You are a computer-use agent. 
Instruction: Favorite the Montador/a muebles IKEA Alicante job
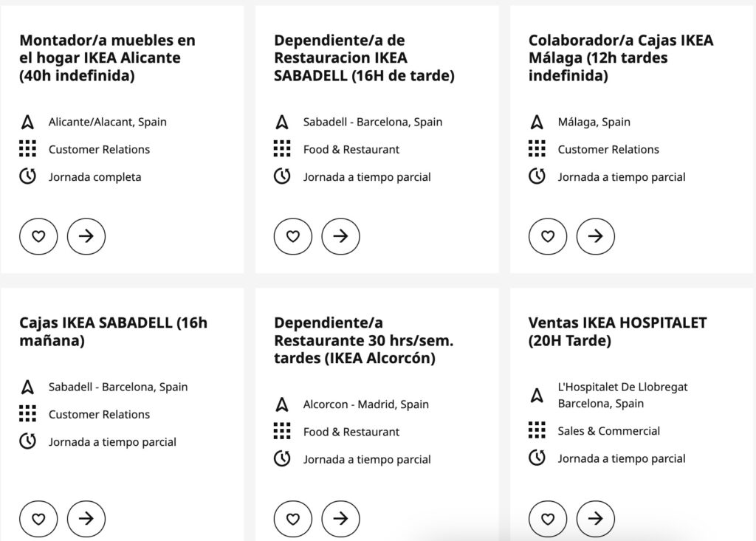[x=38, y=236]
